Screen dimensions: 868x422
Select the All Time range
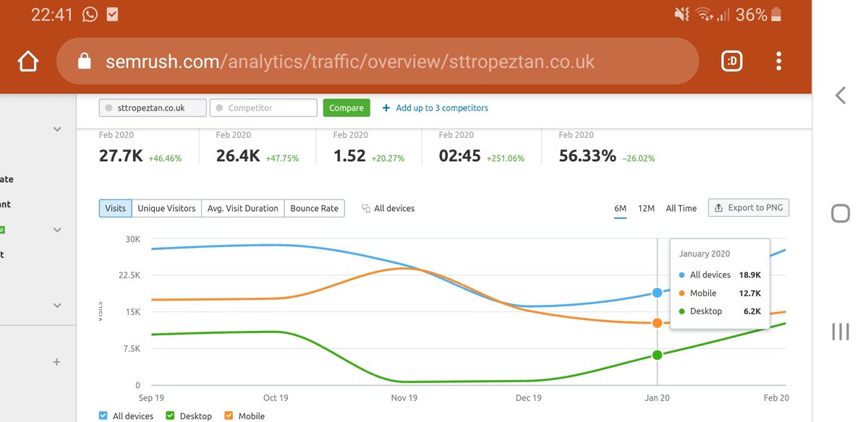point(681,208)
